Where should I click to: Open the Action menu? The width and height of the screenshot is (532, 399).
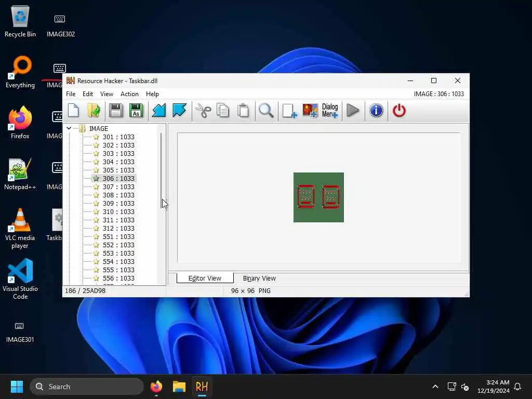pos(129,94)
